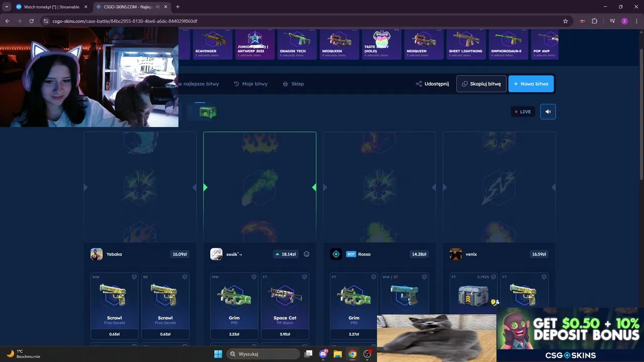The image size is (644, 362).
Task: Click the LIVE status indicator
Action: point(523,112)
